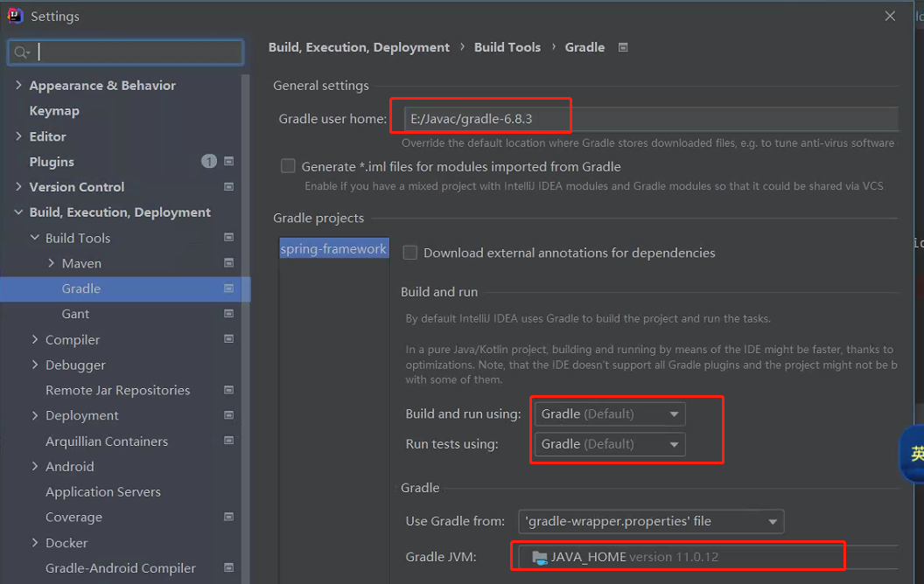Expand the Maven node
This screenshot has height=584, width=924.
point(52,262)
